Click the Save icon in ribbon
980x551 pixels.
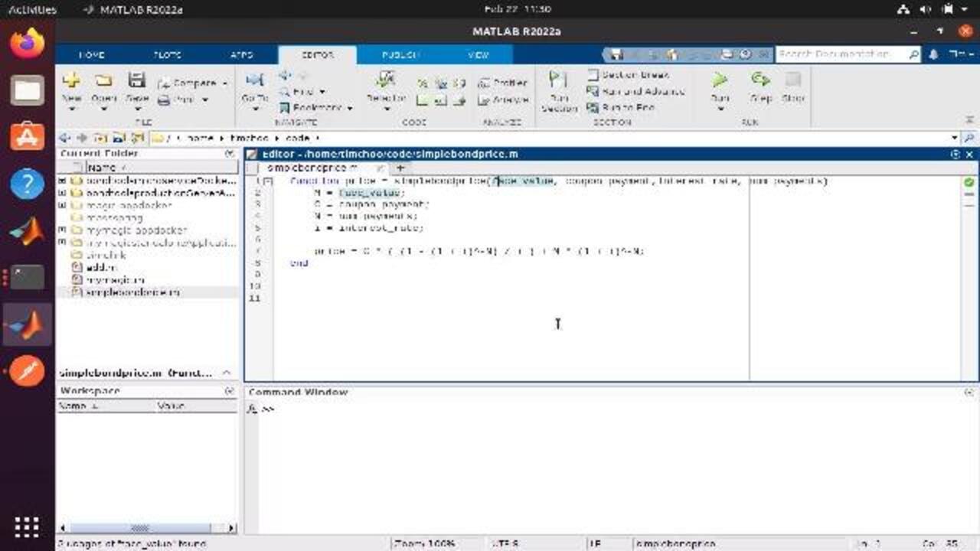[136, 81]
